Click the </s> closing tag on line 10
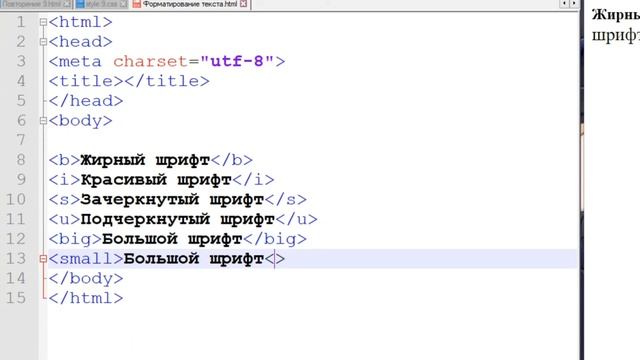This screenshot has width=640, height=360. pos(286,200)
